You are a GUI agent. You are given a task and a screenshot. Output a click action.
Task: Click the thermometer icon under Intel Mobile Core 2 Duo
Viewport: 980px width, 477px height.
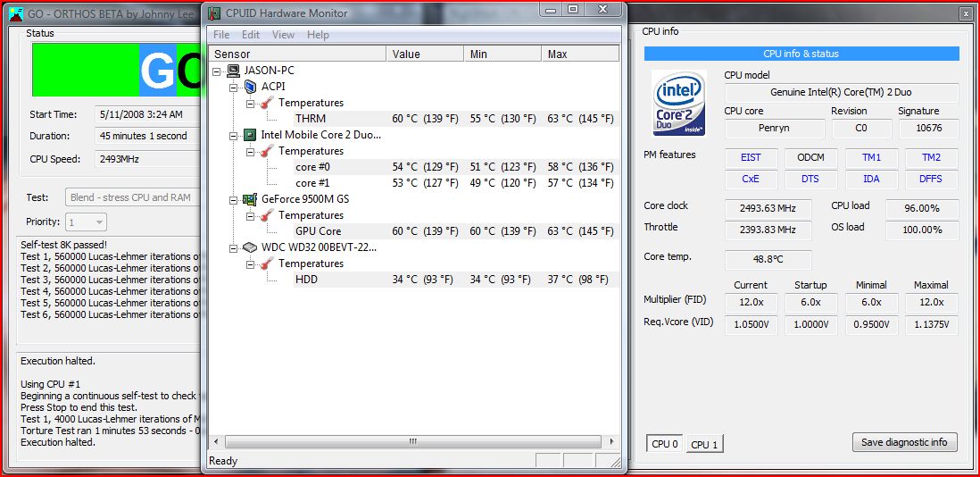pos(267,151)
